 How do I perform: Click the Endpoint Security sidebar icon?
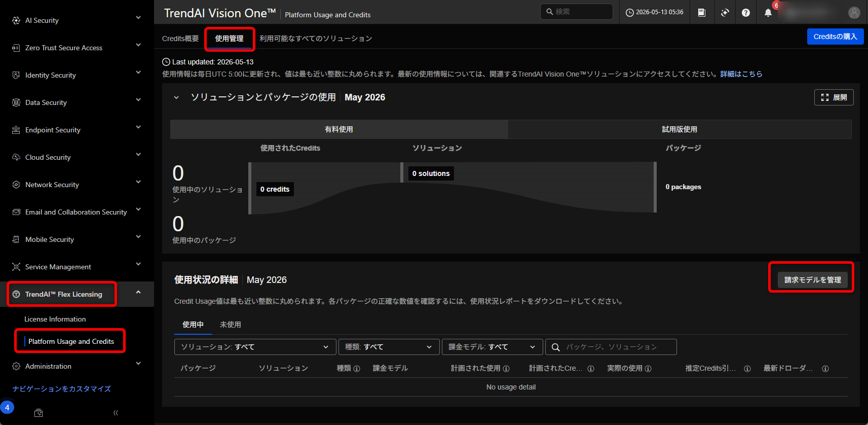[x=16, y=130]
